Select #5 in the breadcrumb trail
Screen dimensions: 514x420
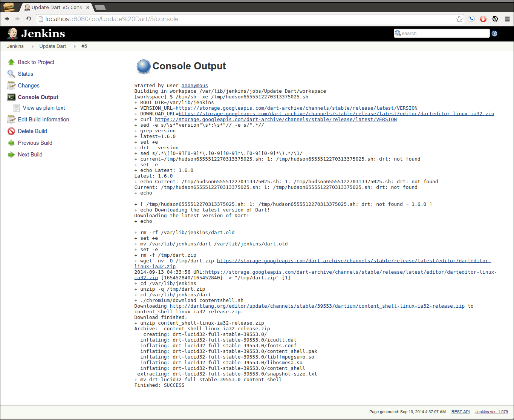click(84, 46)
